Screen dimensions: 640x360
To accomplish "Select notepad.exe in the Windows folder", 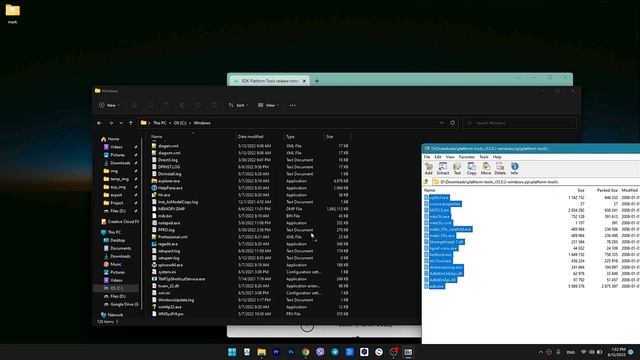I will pos(169,223).
